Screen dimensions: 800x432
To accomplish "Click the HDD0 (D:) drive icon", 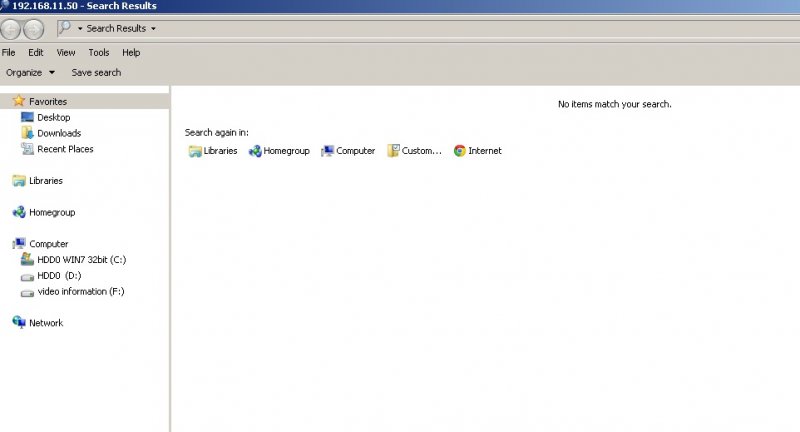I will tap(27, 277).
